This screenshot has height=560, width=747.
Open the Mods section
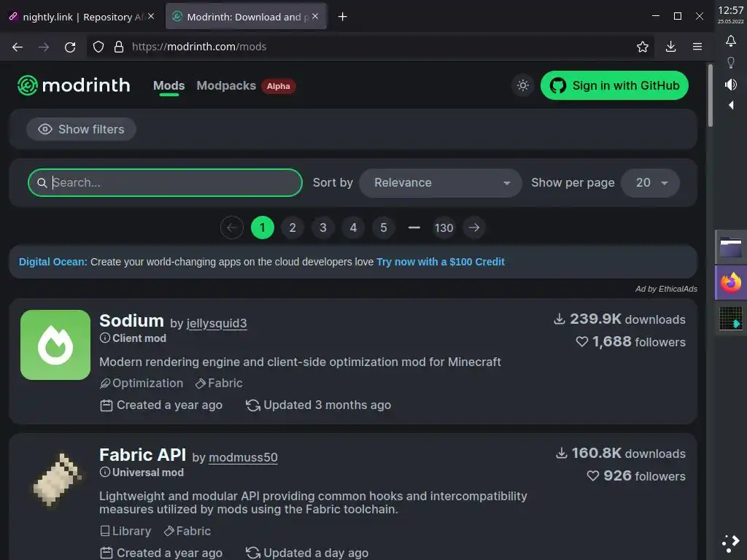[x=169, y=86]
